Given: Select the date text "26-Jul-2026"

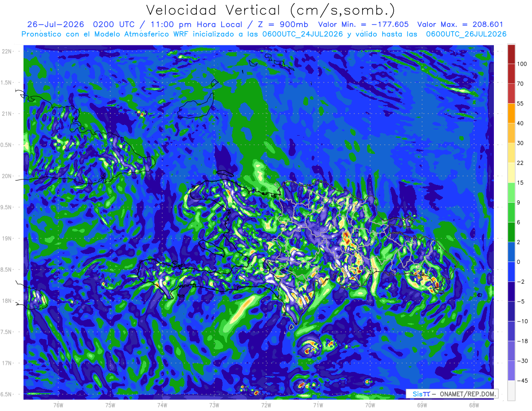Looking at the screenshot, I should coord(55,24).
